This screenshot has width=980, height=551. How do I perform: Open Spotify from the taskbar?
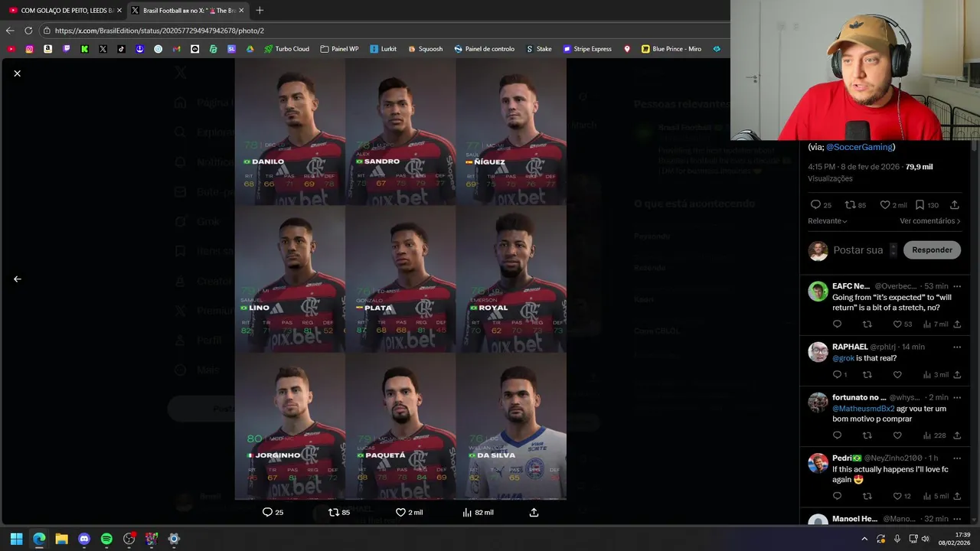(106, 539)
